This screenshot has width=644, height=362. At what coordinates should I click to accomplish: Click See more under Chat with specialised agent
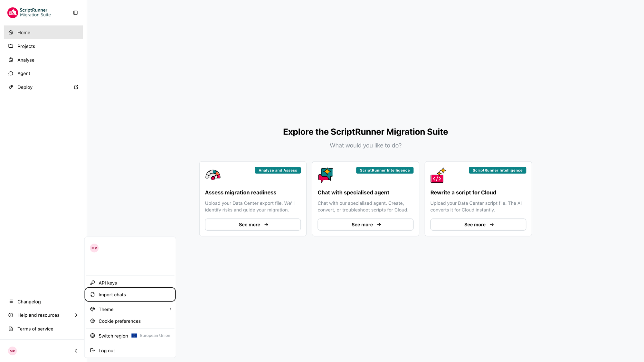tap(365, 225)
